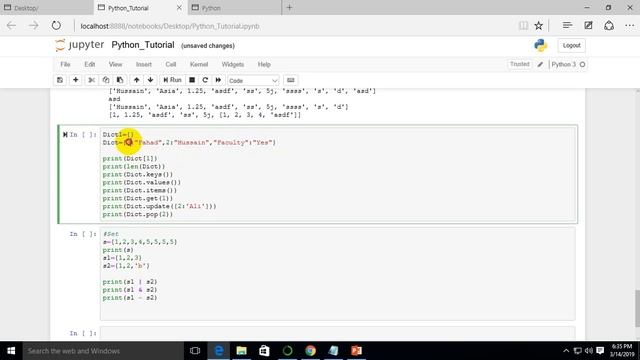Refresh the page
This screenshot has width=640, height=360.
tap(56, 26)
